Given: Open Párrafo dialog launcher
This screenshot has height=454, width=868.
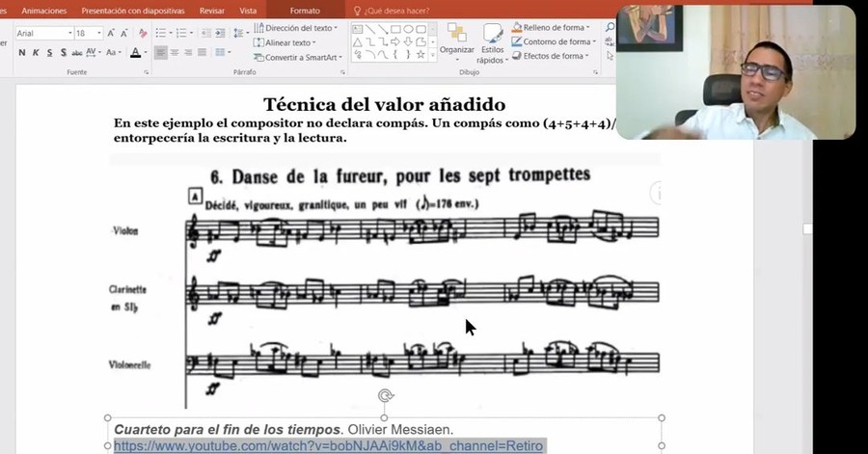Looking at the screenshot, I should [x=342, y=72].
